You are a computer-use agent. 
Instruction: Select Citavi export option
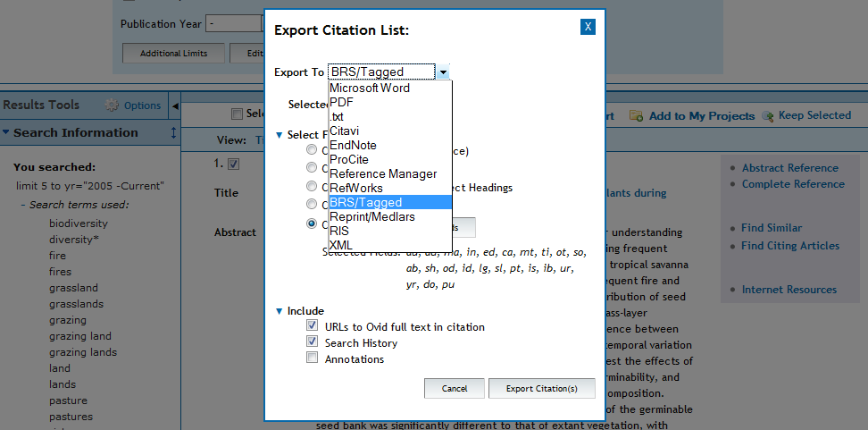(x=390, y=131)
